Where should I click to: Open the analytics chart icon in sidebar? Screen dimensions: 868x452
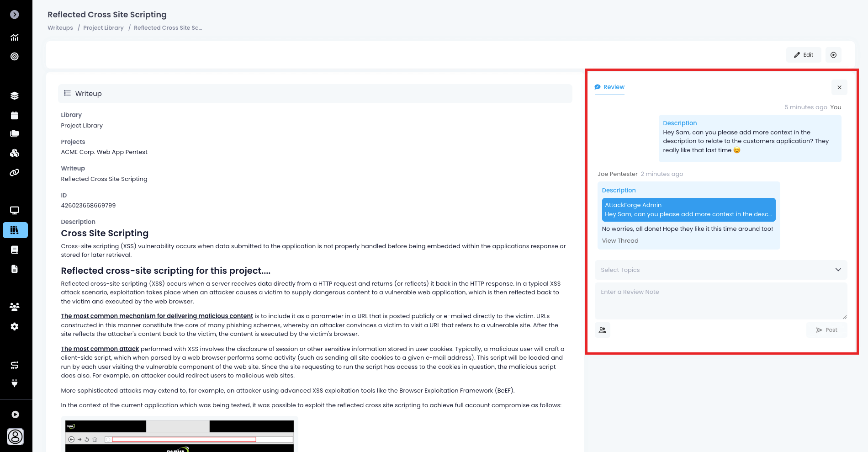(x=15, y=37)
